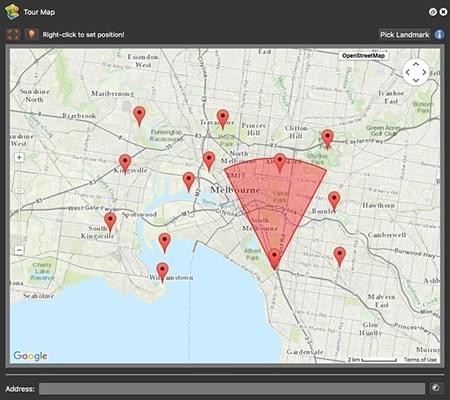Select the map pin near Clifton Hill
Image resolution: width=450 pixels, height=400 pixels.
click(328, 139)
